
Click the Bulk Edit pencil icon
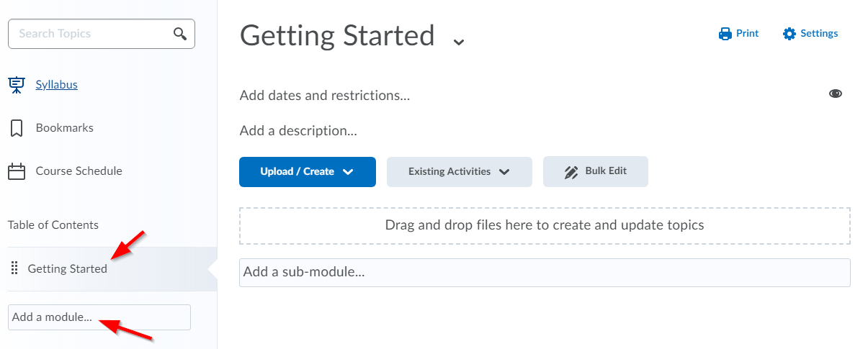pyautogui.click(x=571, y=172)
